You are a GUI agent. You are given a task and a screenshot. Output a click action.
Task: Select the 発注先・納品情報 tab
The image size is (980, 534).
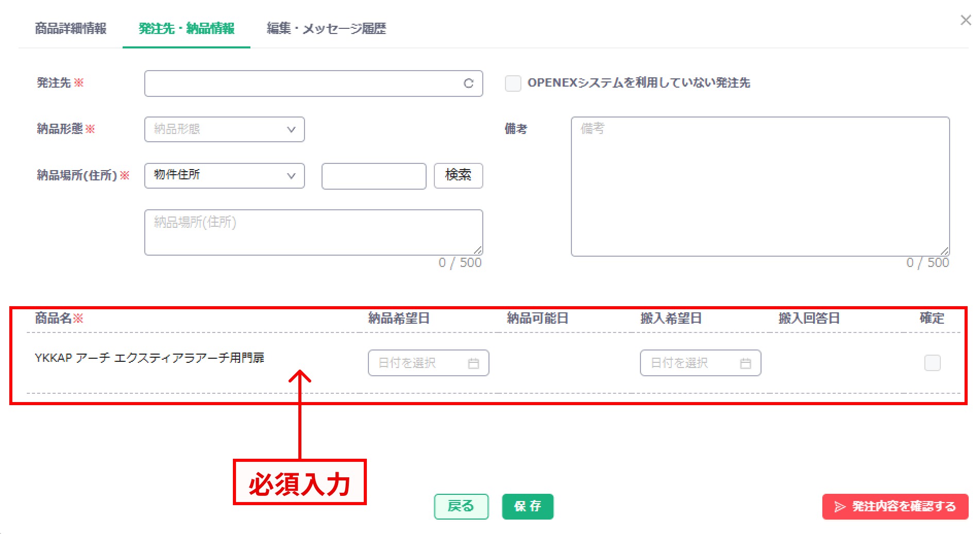click(187, 28)
